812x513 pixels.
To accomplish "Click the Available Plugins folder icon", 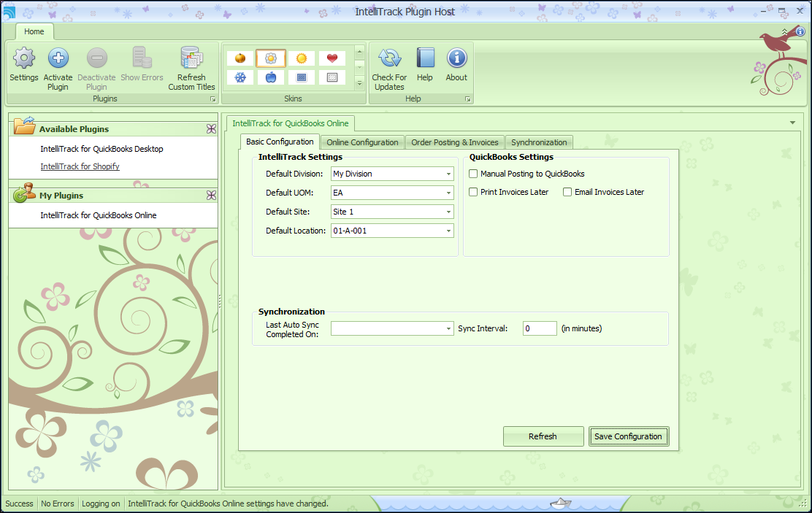I will [x=24, y=126].
